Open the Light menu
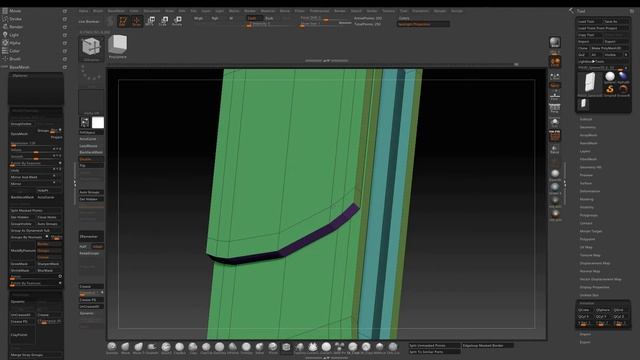 click(14, 35)
